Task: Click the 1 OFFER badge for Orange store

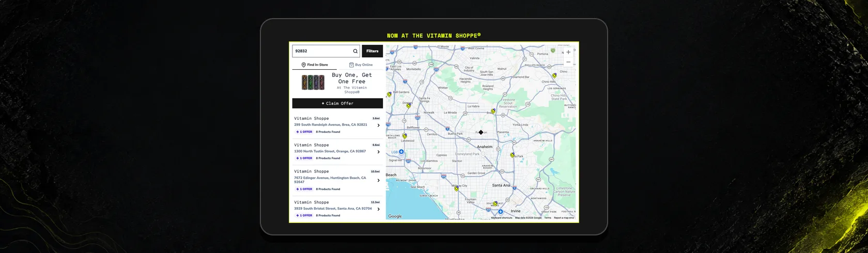Action: point(304,158)
